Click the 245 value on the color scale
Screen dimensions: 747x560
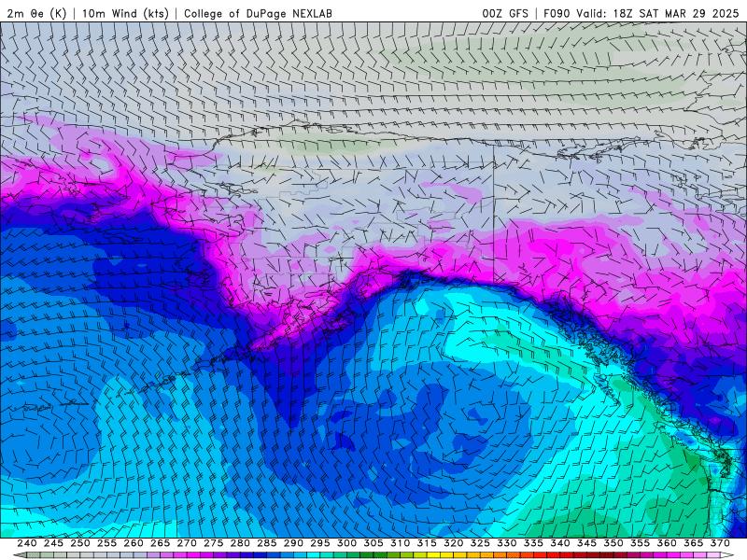pos(53,543)
